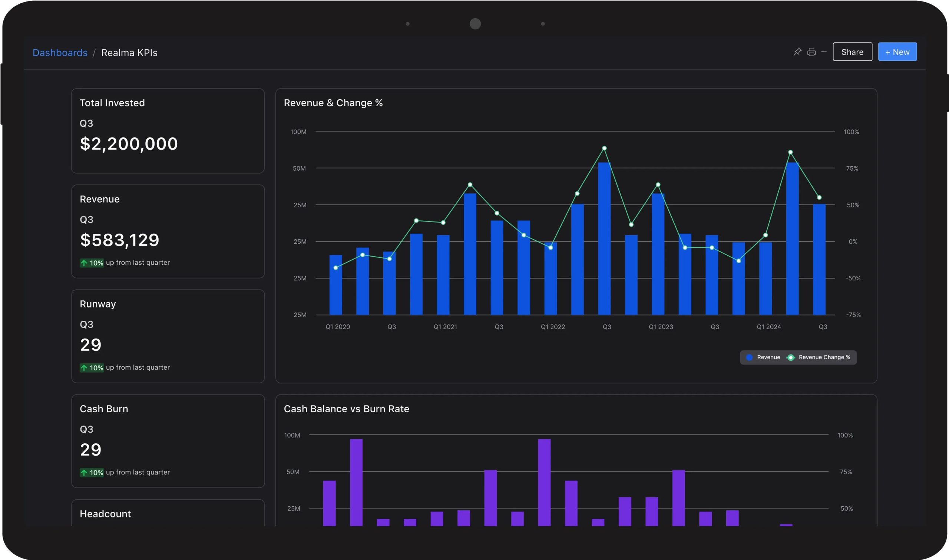Select the Q1 2020 x-axis label
Image resolution: width=949 pixels, height=560 pixels.
coord(338,326)
